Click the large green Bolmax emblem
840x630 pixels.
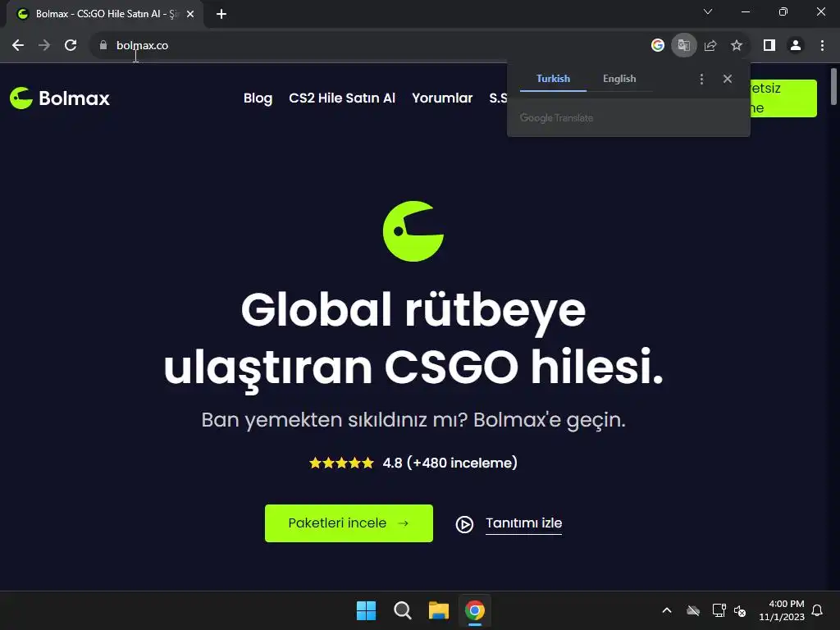[413, 231]
